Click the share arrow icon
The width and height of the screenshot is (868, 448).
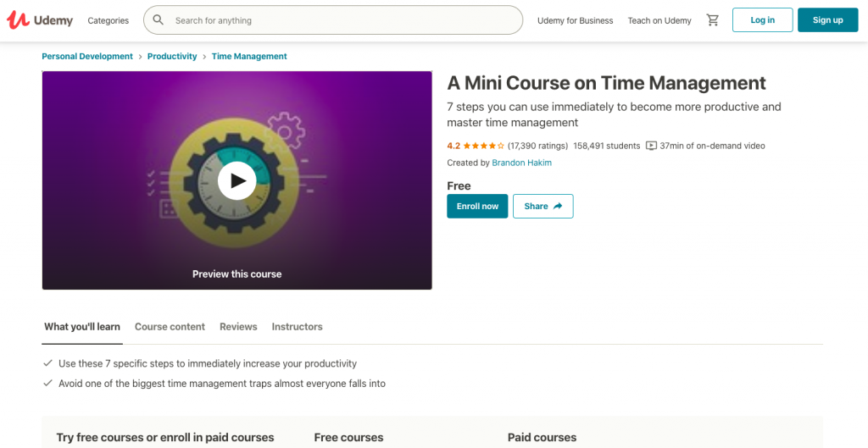[558, 207]
